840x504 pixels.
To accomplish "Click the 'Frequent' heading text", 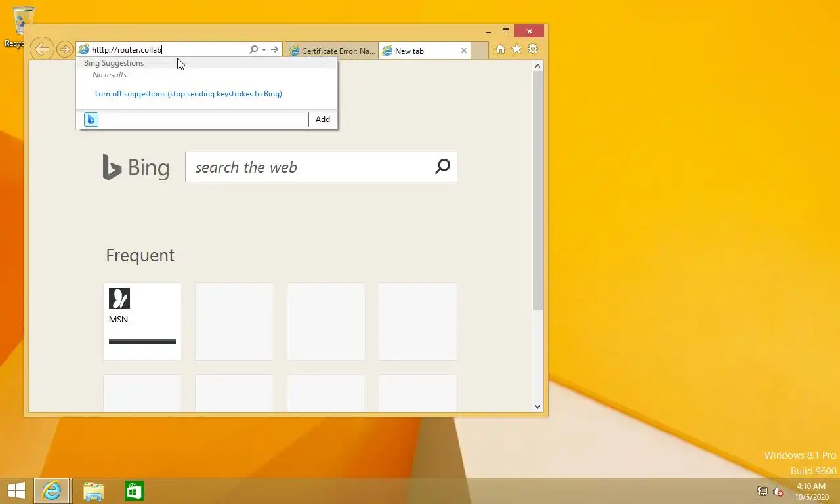I will point(140,255).
